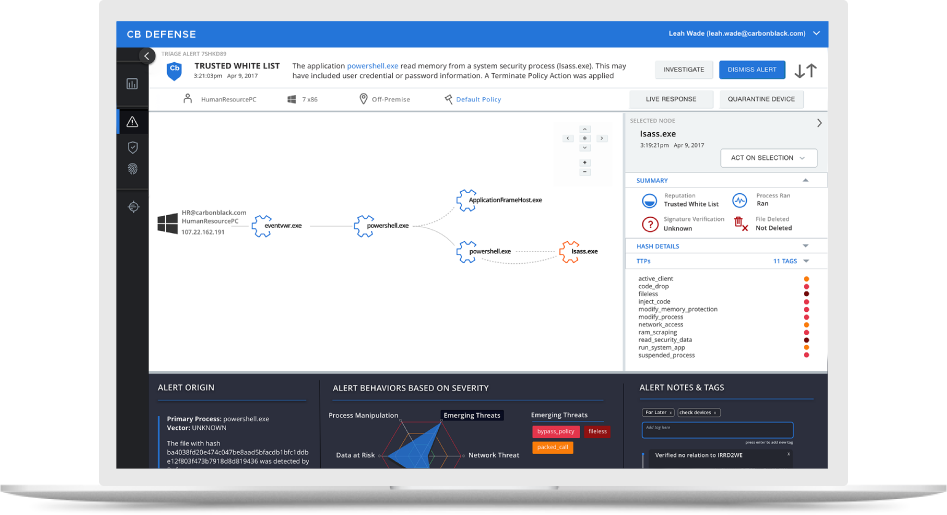Click the suspended_process TTP entry

pyautogui.click(x=666, y=356)
